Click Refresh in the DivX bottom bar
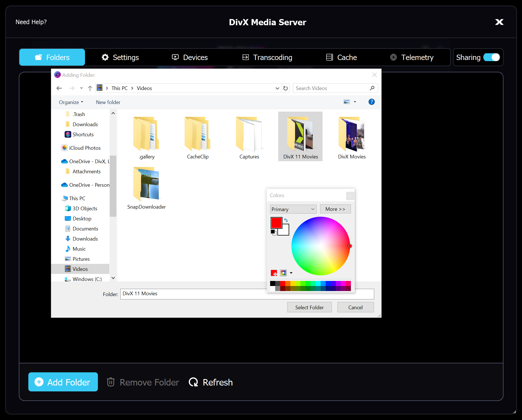522x420 pixels. pyautogui.click(x=211, y=382)
